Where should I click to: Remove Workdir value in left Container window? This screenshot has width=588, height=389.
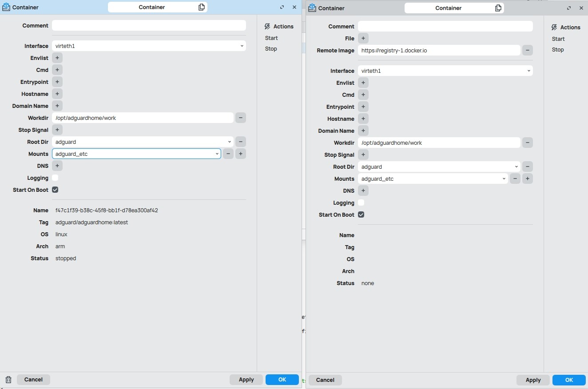point(240,118)
